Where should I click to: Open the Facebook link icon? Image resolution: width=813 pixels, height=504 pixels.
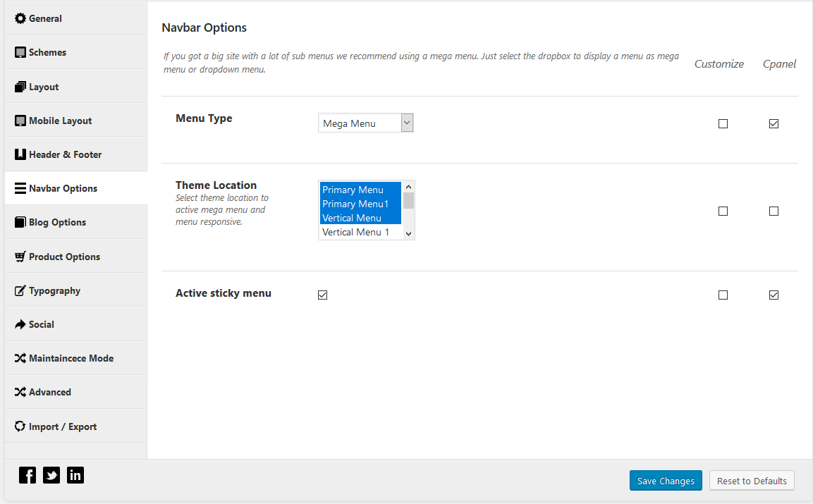27,475
